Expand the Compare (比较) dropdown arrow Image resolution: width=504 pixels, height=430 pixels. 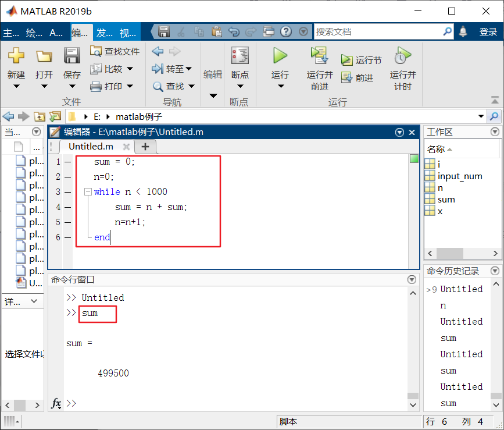(130, 69)
